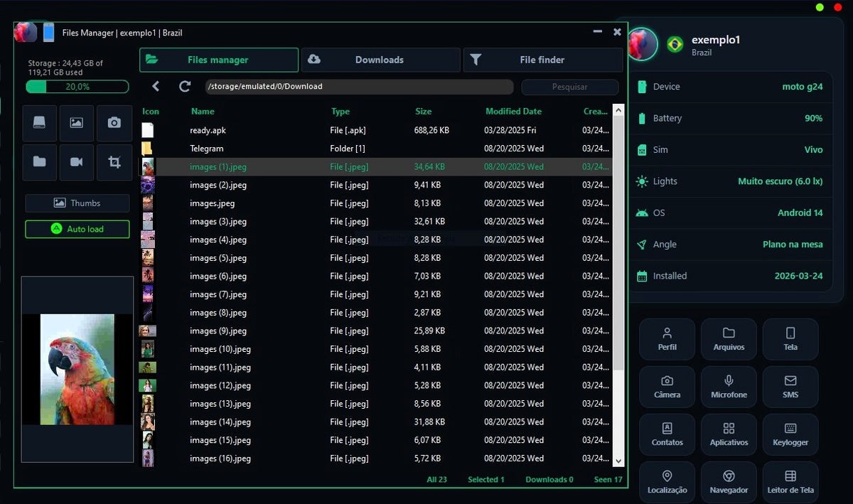Click the camera folder shortcut icon
The width and height of the screenshot is (853, 504).
coord(114,122)
